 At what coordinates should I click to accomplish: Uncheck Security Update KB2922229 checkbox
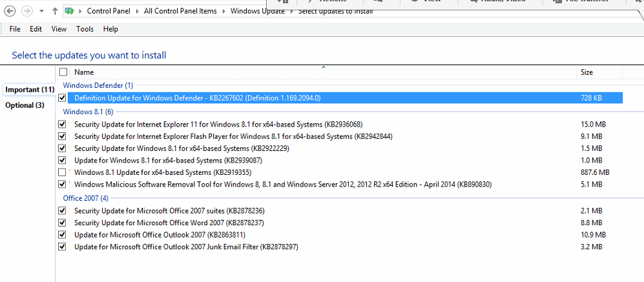(x=63, y=148)
